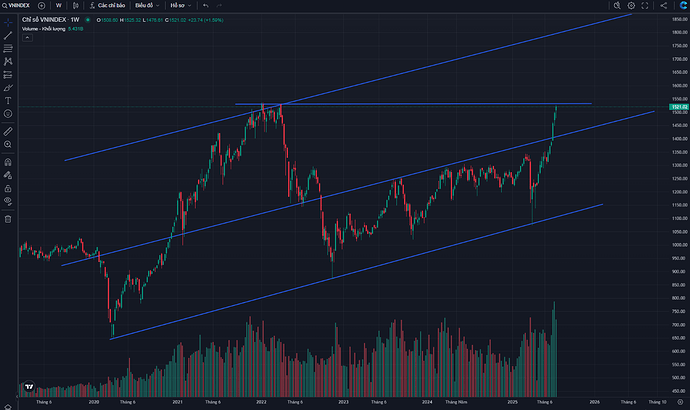Expand the Hồ sơ dropdown
This screenshot has height=410, width=690.
181,5
